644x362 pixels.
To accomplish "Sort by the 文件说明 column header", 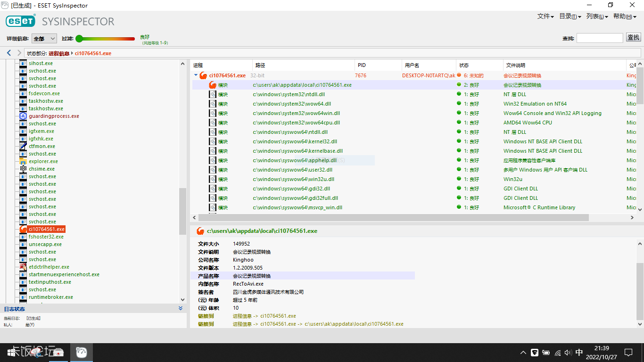I will [x=564, y=65].
